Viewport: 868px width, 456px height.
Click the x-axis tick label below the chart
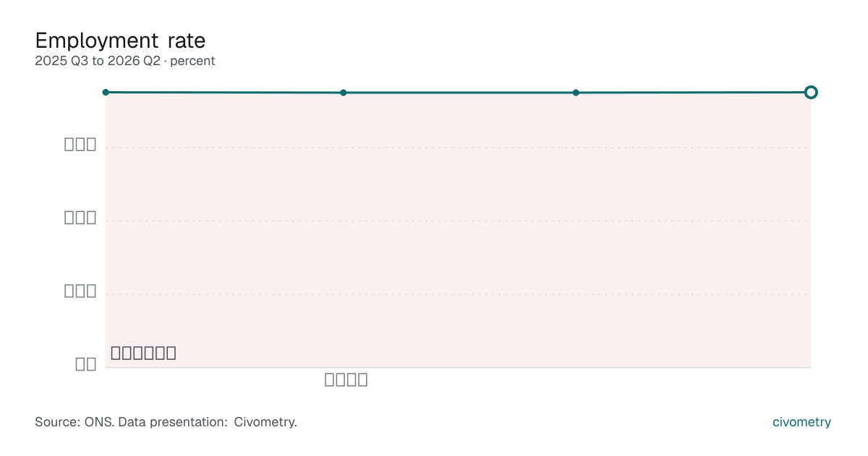point(346,379)
